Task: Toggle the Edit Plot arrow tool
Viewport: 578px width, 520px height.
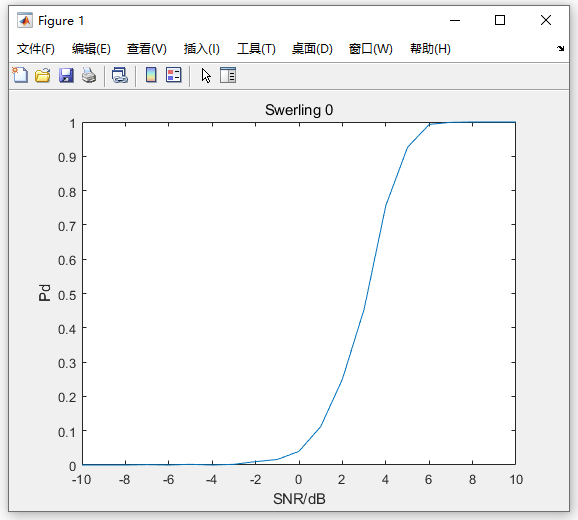Action: (206, 76)
